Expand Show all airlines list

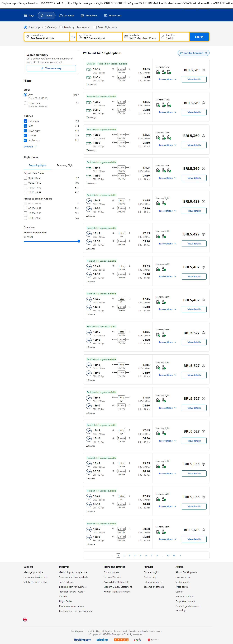[30, 147]
